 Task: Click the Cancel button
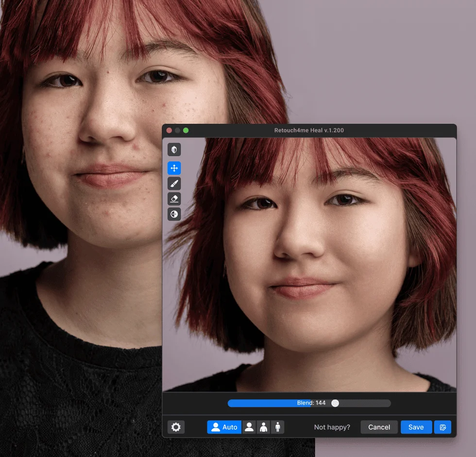pos(379,427)
